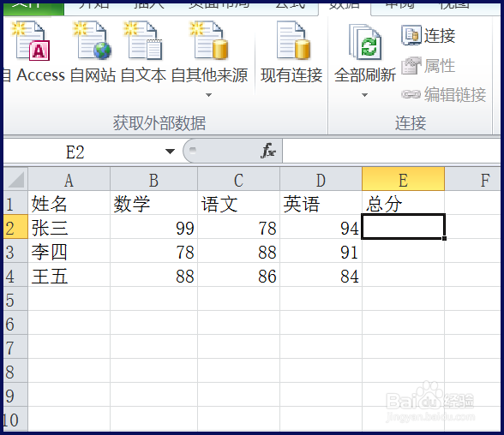Select row 1 header
Image resolution: width=504 pixels, height=435 pixels.
[15, 204]
